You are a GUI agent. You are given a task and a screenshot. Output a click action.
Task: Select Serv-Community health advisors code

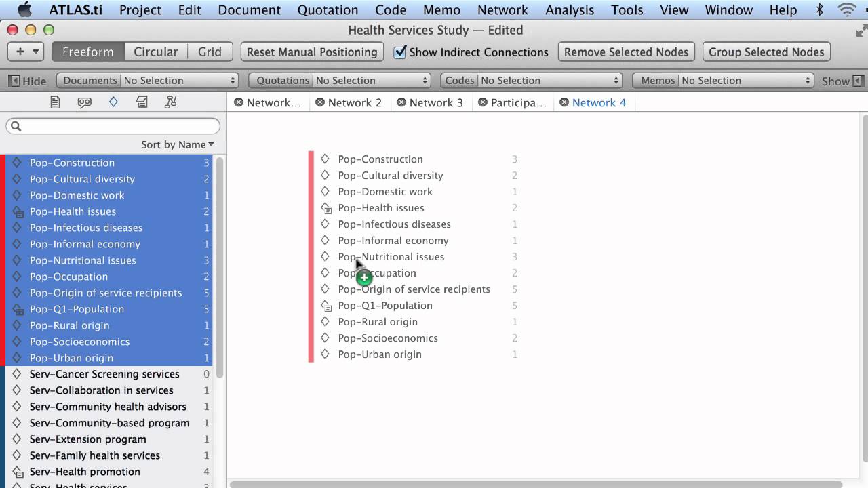click(108, 407)
